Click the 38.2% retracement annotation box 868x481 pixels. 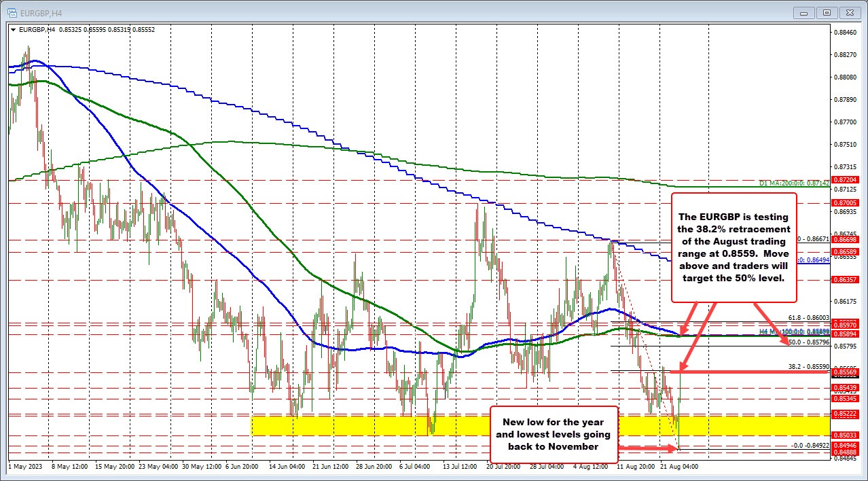[734, 247]
